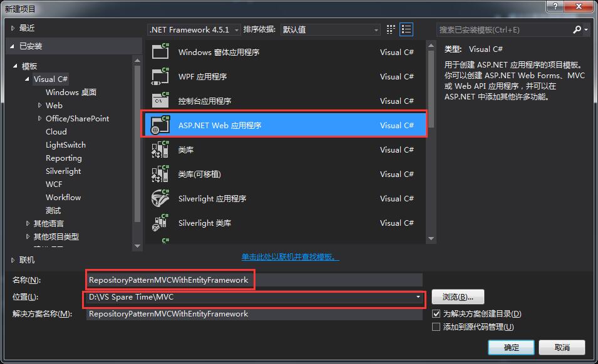Select 测试 in the template tree
This screenshot has height=364, width=598.
pyautogui.click(x=53, y=211)
